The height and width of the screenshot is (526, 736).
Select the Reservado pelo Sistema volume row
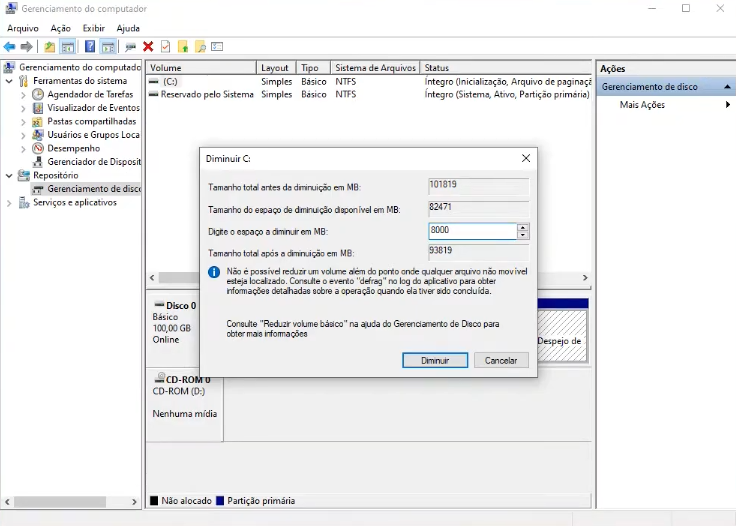(368, 94)
